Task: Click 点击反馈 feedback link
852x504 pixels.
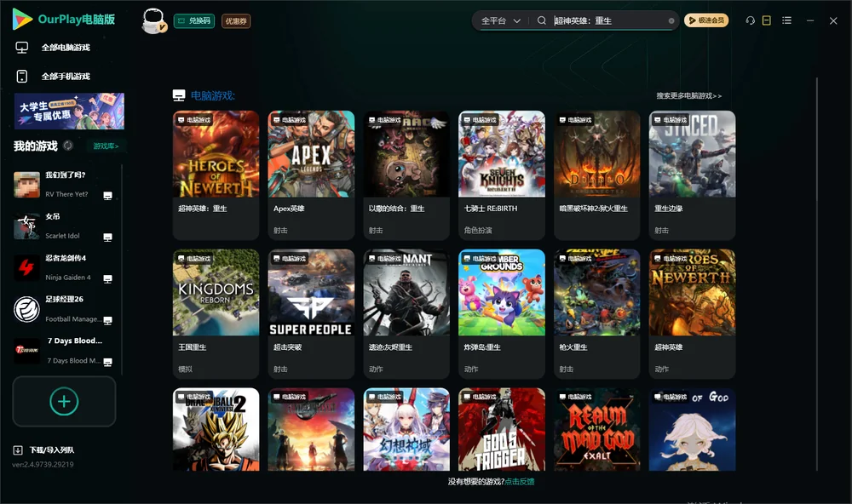Action: pos(520,481)
